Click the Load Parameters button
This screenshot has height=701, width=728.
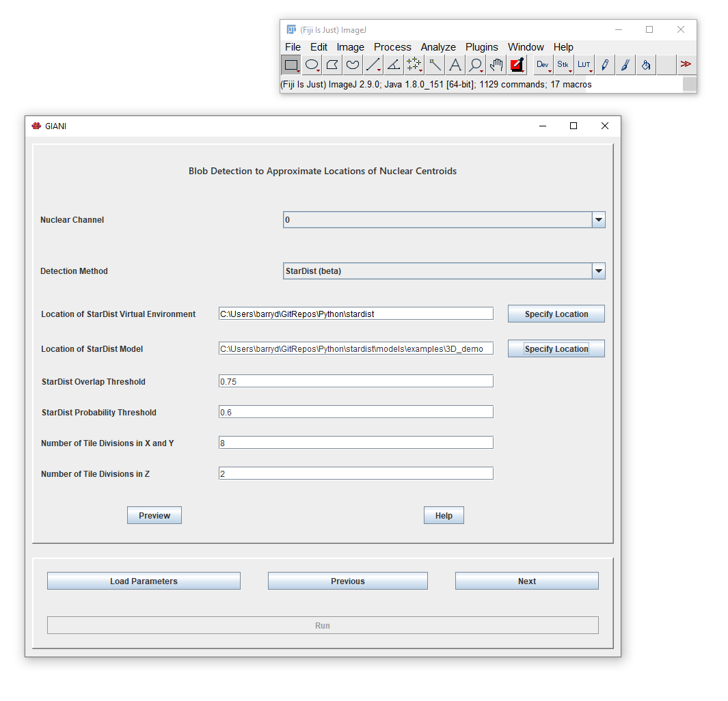point(144,581)
